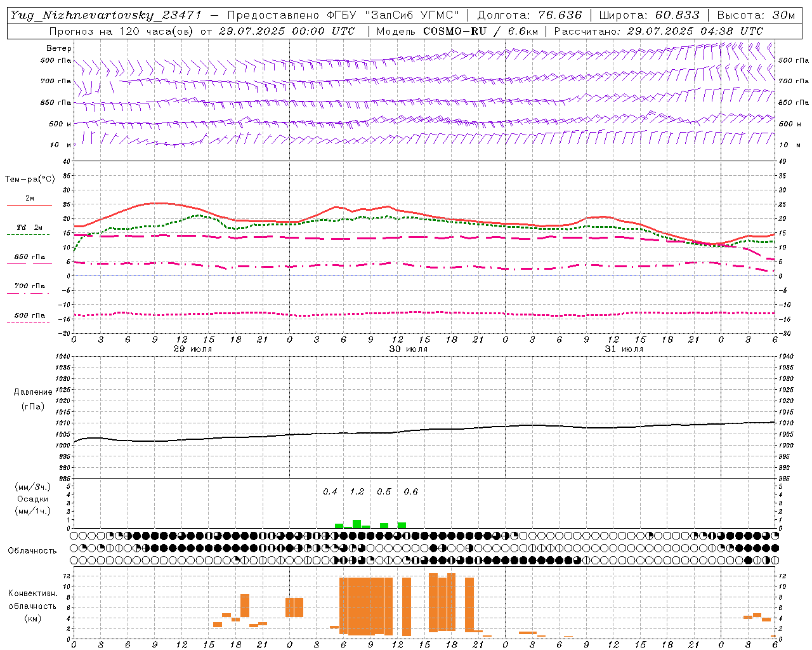Viewport: 812px width, 650px height.
Task: Click the dotted line sample under 500 гПа legend
Action: [x=29, y=322]
